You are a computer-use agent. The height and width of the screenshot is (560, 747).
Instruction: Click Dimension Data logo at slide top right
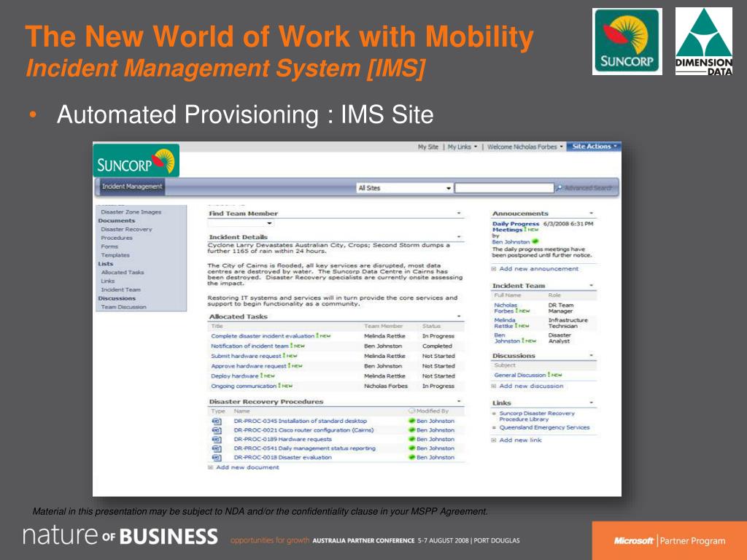pos(704,42)
